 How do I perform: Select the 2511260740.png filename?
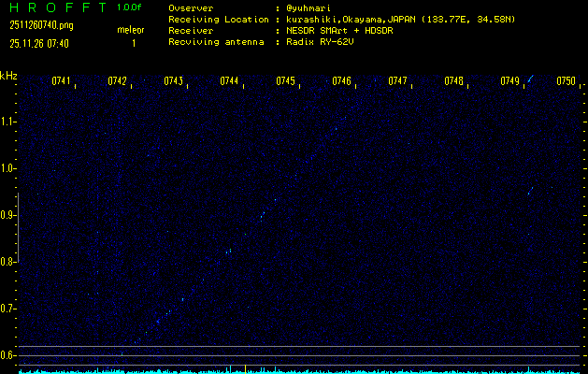[41, 25]
